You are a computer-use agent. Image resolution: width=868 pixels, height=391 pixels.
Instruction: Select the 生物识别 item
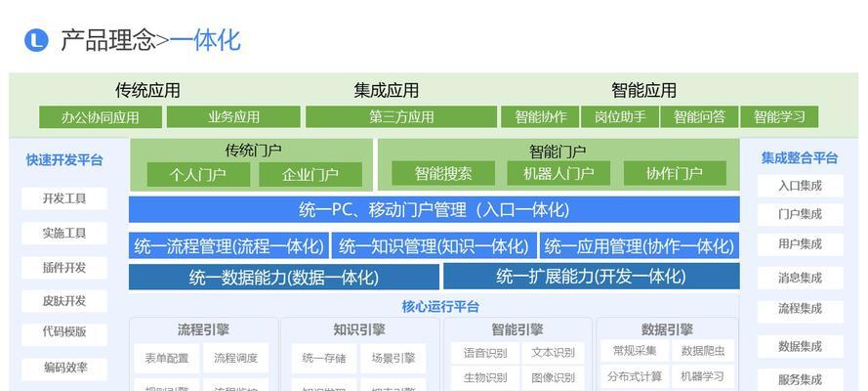coord(485,377)
